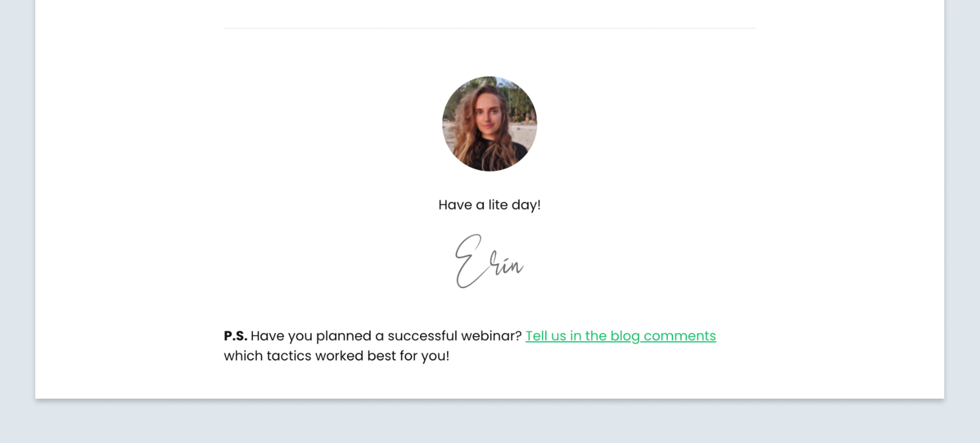Click the word "comments" in the green link
Screen dimensions: 980x443
click(679, 336)
